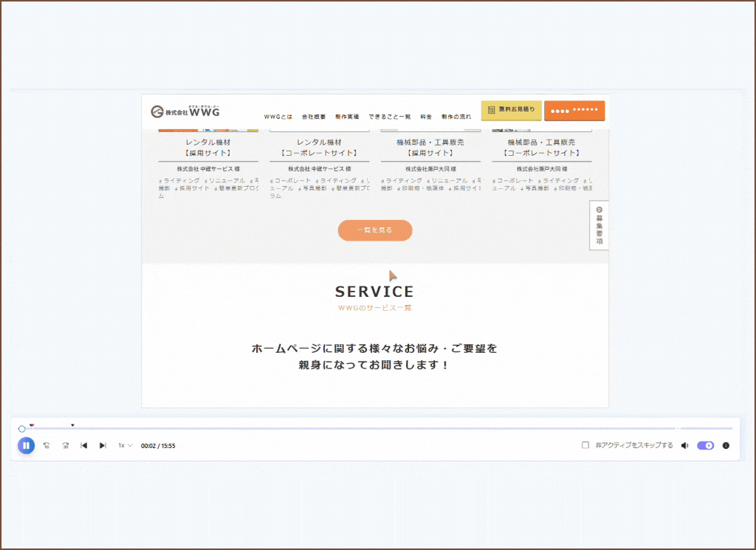Click the 株式会社WWG logo

coord(185,111)
